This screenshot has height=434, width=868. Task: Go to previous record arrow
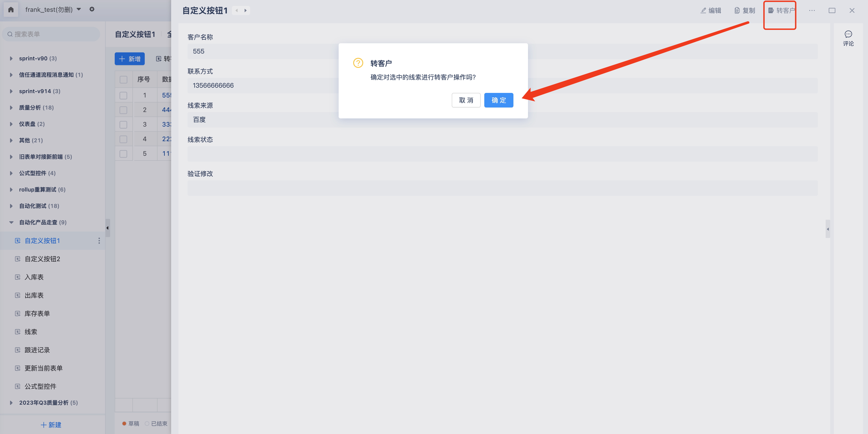click(x=236, y=10)
